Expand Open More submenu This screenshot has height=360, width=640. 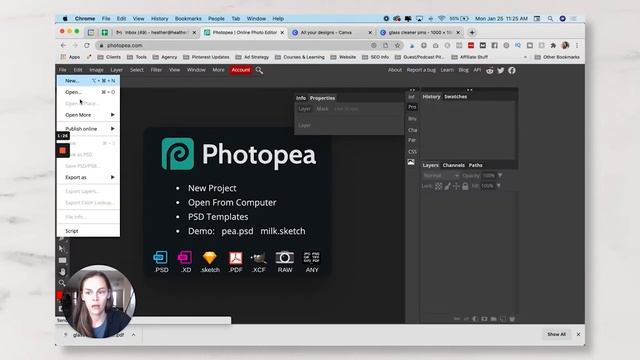[x=88, y=115]
